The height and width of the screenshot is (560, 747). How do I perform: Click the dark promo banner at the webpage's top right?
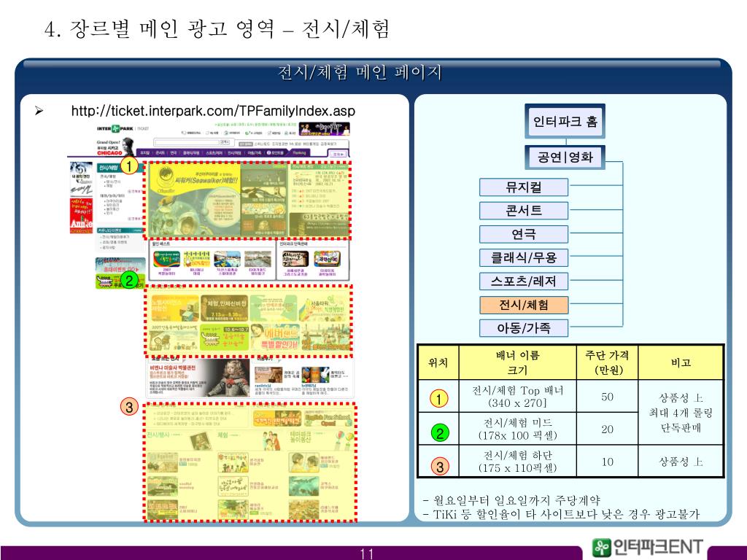pyautogui.click(x=325, y=129)
